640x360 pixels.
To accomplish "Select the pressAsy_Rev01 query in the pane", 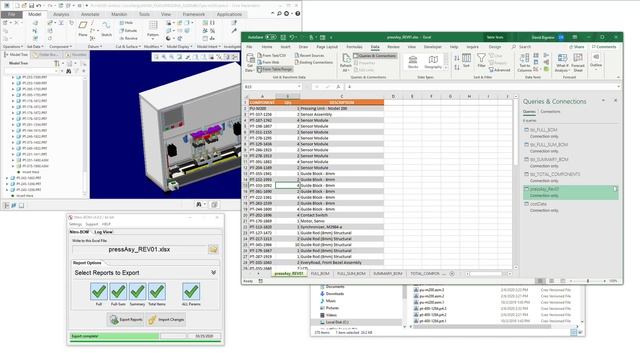I will coord(570,192).
